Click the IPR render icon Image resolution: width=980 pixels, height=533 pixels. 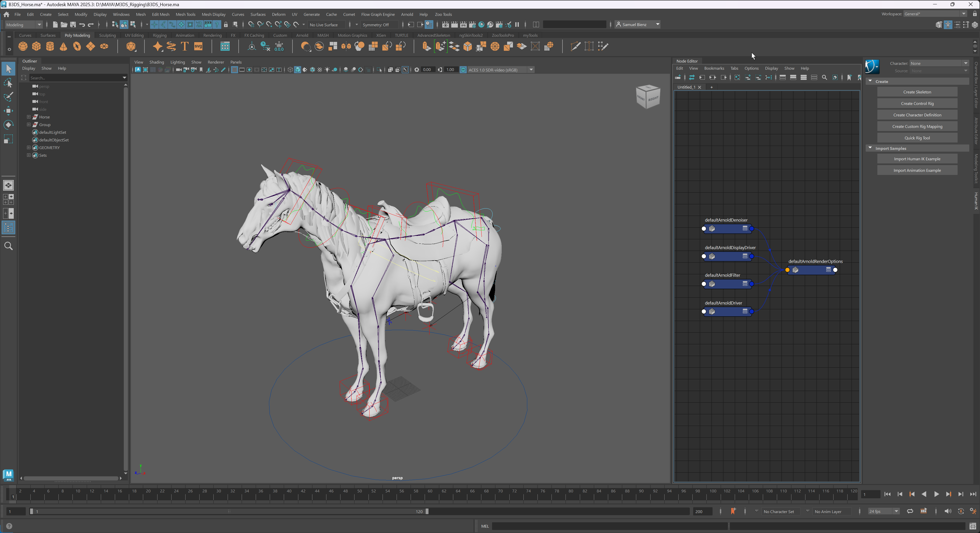pos(463,25)
